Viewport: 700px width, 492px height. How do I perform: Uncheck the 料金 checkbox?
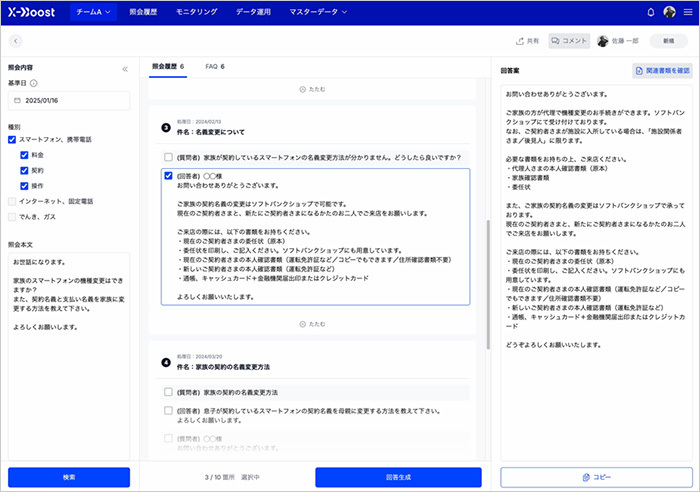click(25, 155)
